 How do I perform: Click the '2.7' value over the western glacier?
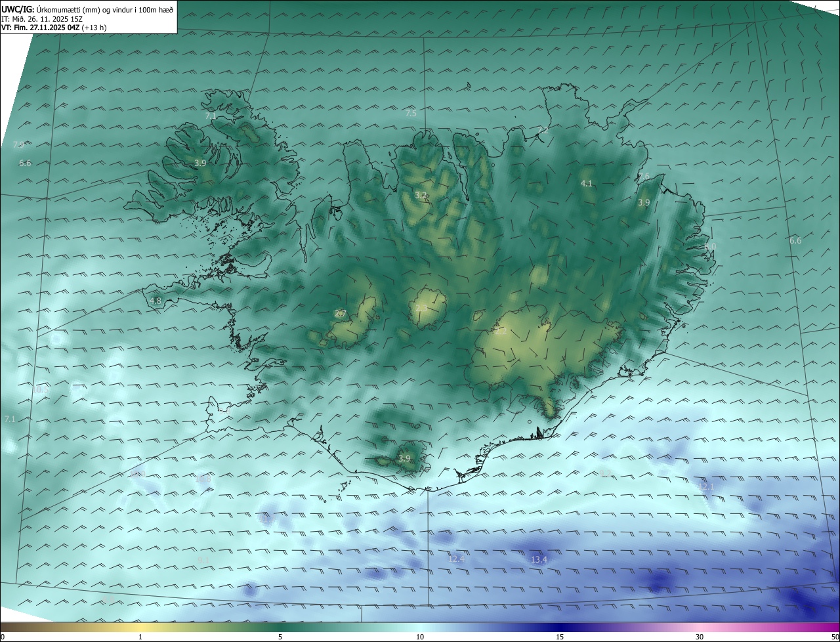(340, 314)
